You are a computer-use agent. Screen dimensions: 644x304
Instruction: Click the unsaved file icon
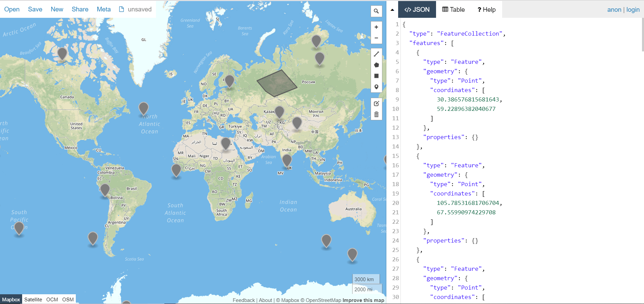(x=121, y=9)
